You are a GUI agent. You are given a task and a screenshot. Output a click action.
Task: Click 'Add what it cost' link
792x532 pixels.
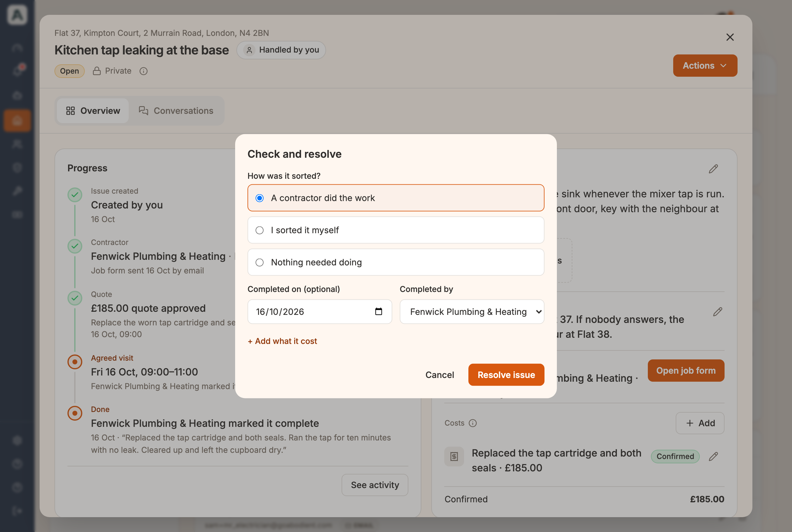click(x=282, y=341)
